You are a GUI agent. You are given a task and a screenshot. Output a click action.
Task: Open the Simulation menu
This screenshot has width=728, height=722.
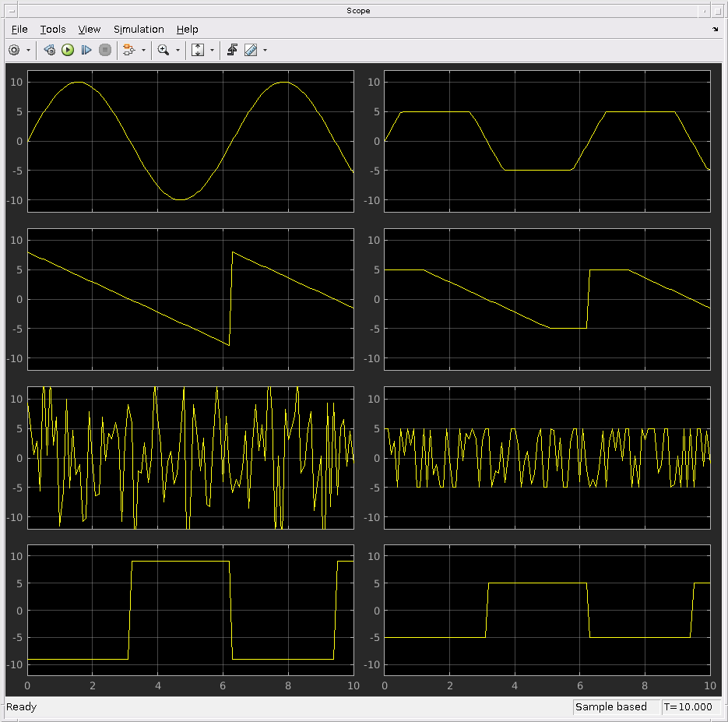pos(139,30)
